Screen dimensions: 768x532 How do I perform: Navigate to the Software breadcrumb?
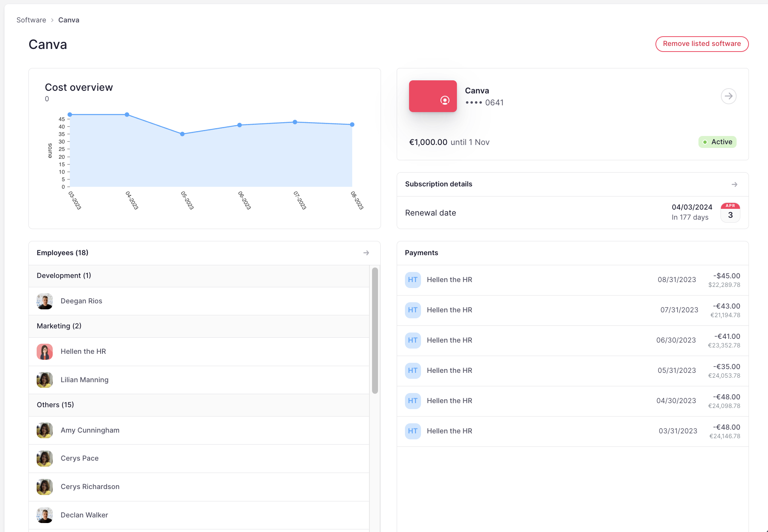(x=31, y=19)
